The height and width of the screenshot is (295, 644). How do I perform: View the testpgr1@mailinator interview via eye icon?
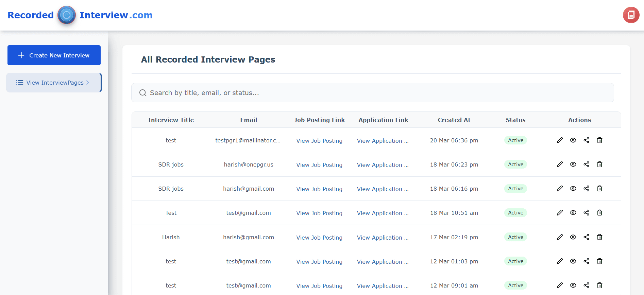pos(573,140)
